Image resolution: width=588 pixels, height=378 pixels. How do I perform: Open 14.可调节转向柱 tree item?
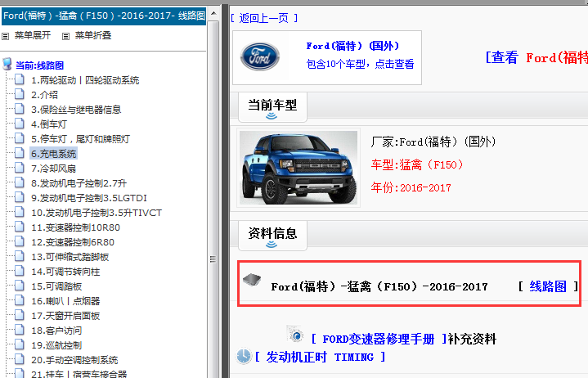point(65,272)
